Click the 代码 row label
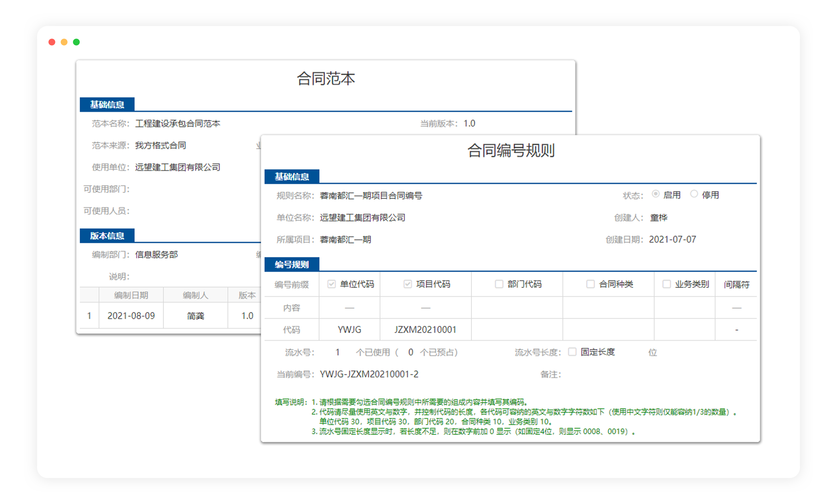837x504 pixels. tap(291, 329)
